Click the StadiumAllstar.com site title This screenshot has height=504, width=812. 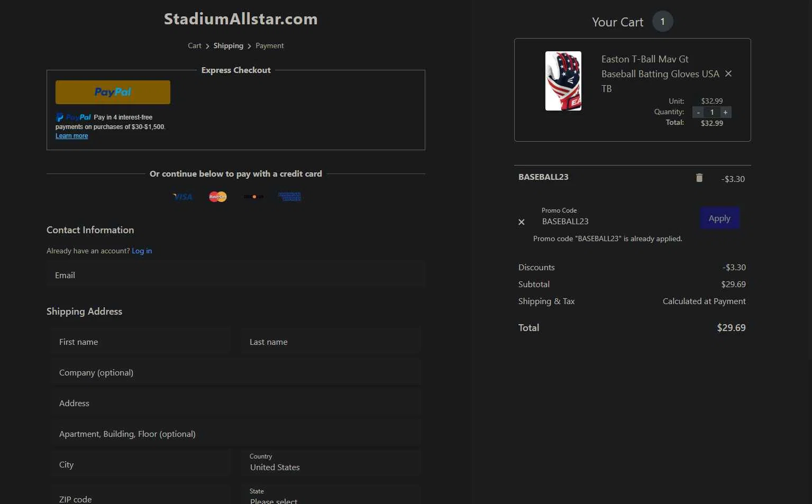click(x=241, y=19)
